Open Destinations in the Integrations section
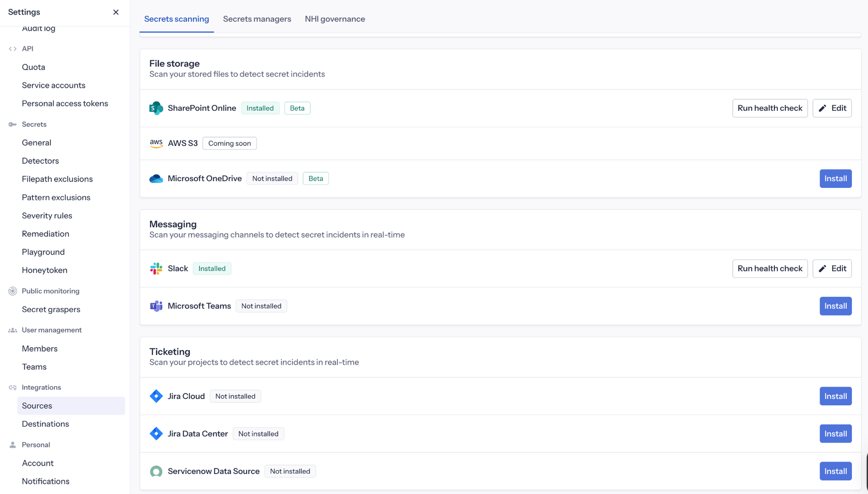The height and width of the screenshot is (494, 868). (46, 424)
